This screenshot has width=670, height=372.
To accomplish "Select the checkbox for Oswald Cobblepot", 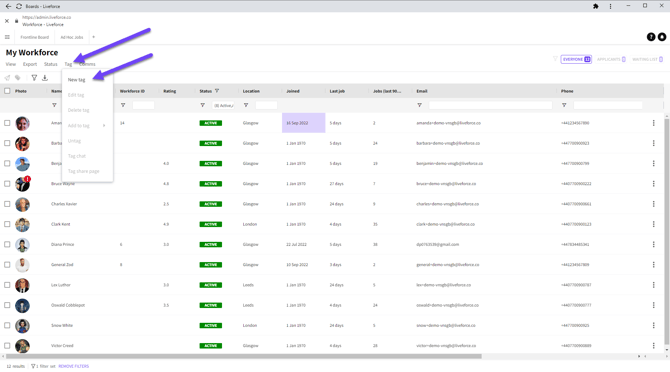I will coord(7,305).
